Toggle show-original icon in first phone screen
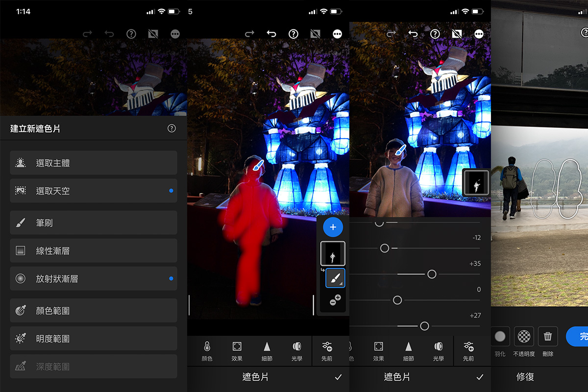588x392 pixels. pyautogui.click(x=153, y=34)
